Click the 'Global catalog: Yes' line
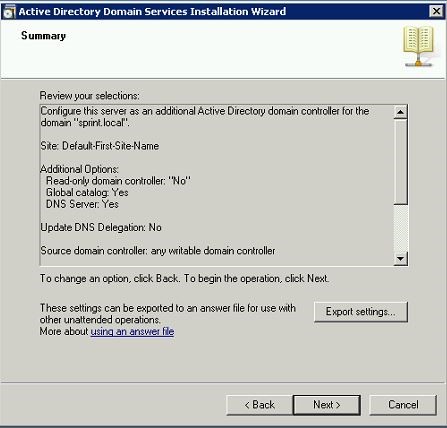 (87, 193)
